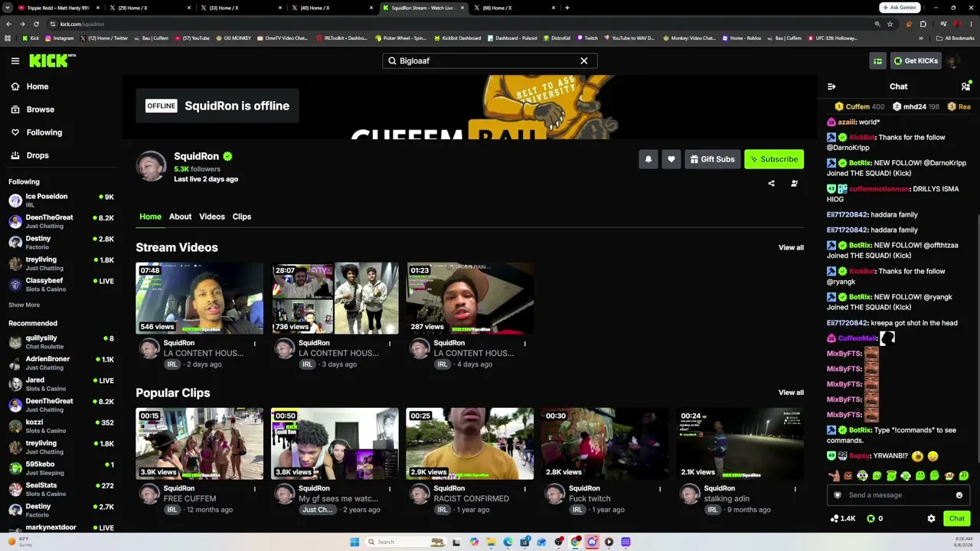The image size is (980, 551).
Task: Open a new Chrome tab with plus
Action: pyautogui.click(x=567, y=8)
